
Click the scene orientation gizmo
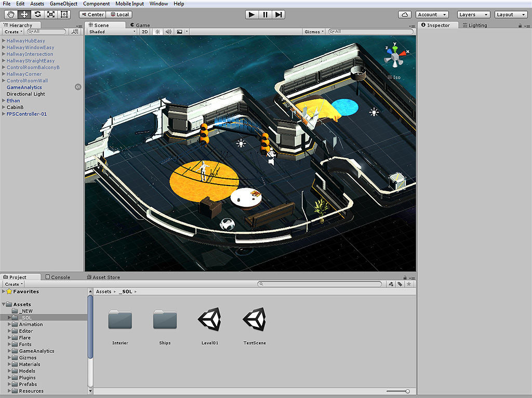[395, 56]
